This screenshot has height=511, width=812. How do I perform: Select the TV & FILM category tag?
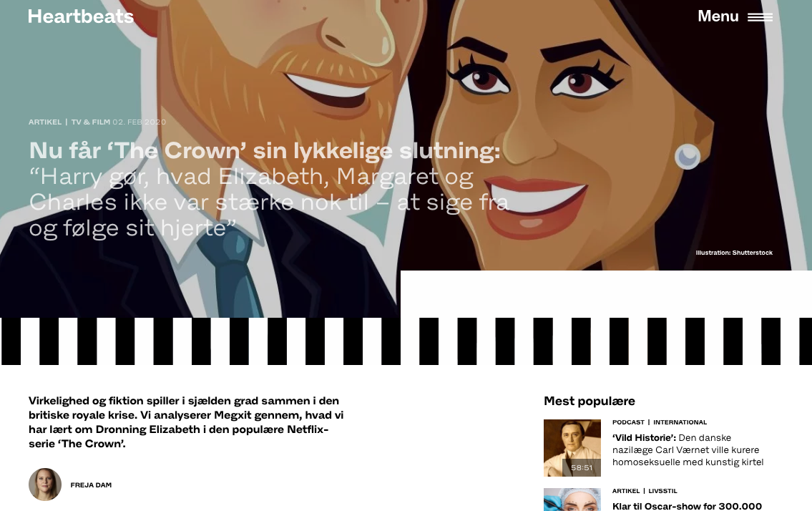[91, 122]
